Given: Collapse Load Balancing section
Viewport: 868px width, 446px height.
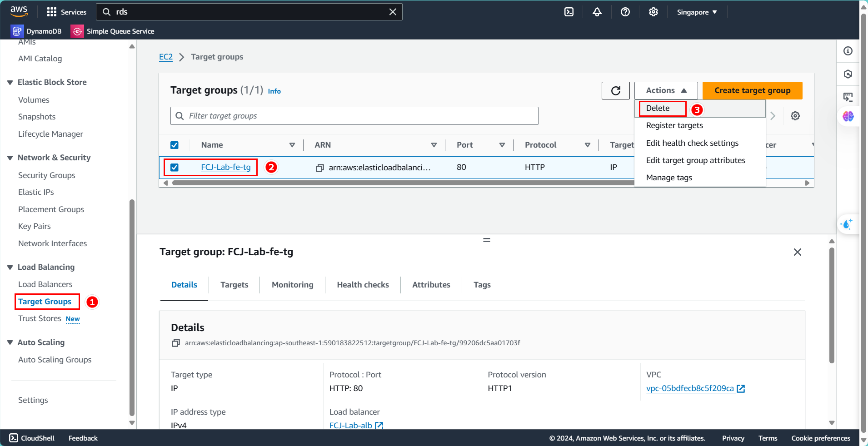Looking at the screenshot, I should [10, 268].
